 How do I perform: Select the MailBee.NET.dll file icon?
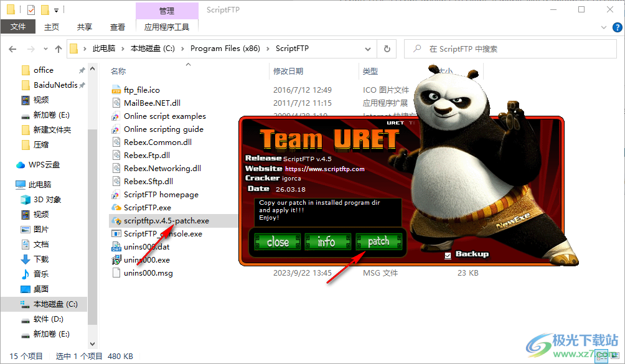pos(116,103)
